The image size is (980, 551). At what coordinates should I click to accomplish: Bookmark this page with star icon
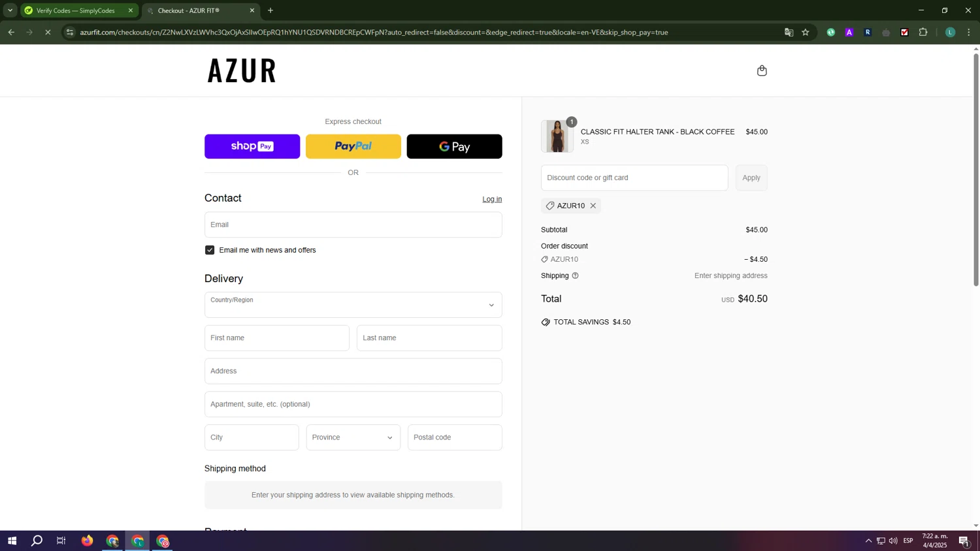click(x=806, y=32)
